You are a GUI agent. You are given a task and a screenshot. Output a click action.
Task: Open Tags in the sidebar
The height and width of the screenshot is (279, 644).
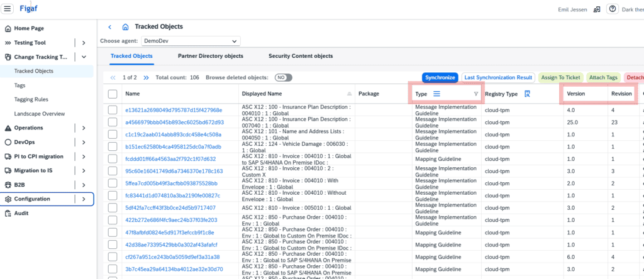point(19,85)
